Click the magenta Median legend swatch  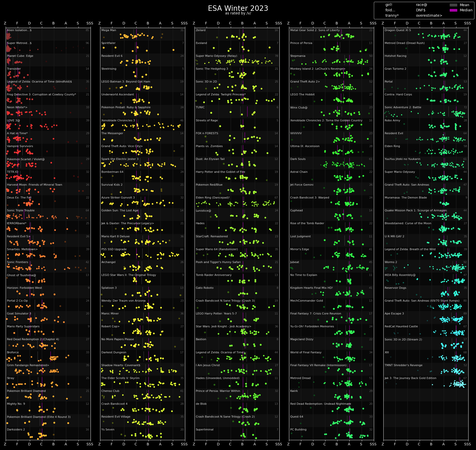[453, 10]
